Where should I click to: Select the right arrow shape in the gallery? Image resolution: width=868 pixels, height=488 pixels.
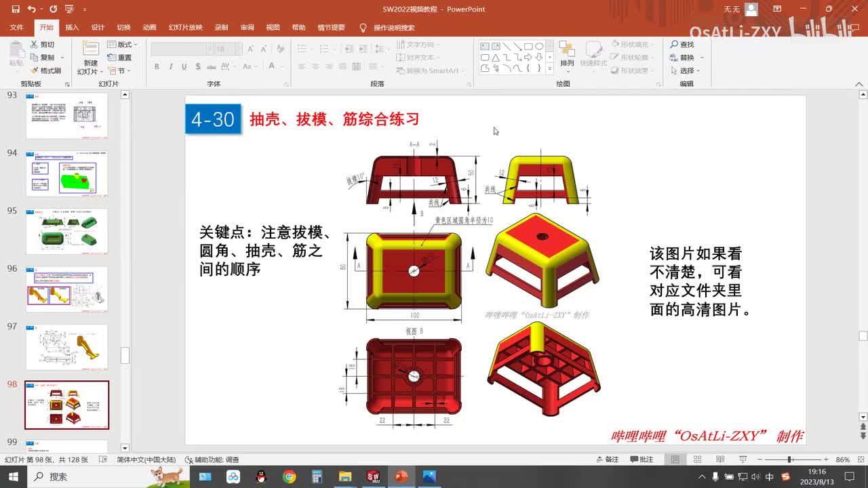pos(528,58)
